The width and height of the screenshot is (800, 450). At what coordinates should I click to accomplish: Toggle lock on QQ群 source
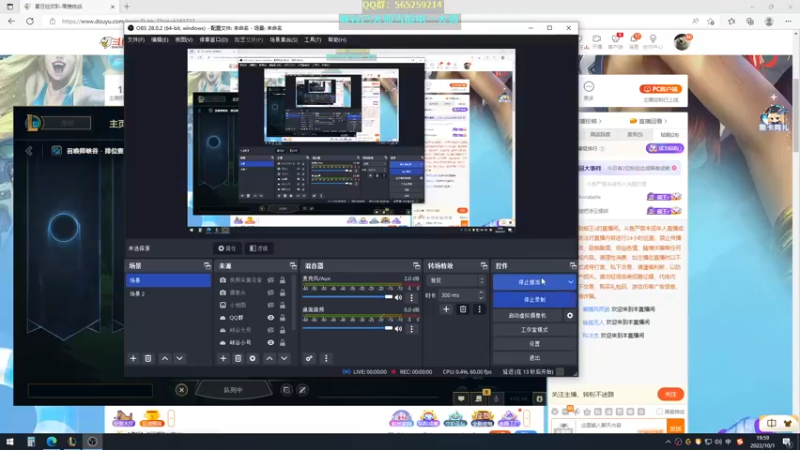(283, 317)
